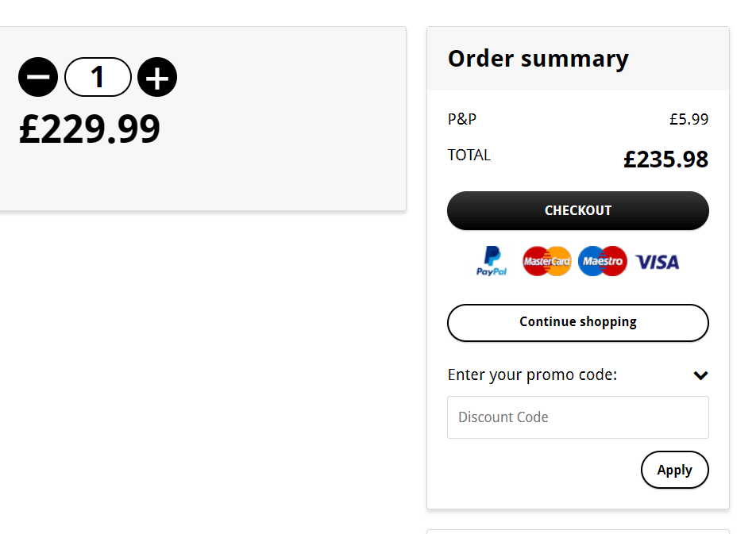
Task: Click Continue shopping
Action: (x=577, y=322)
